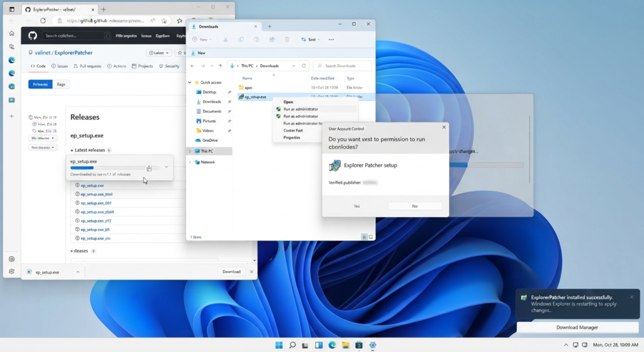Open the New dropdown in Downloads toolbar

(202, 40)
